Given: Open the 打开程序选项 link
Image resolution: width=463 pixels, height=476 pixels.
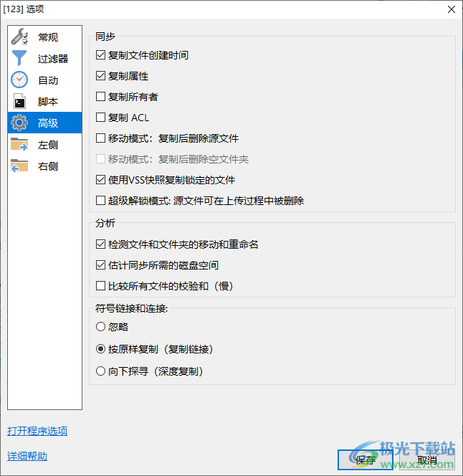Looking at the screenshot, I should click(x=37, y=431).
